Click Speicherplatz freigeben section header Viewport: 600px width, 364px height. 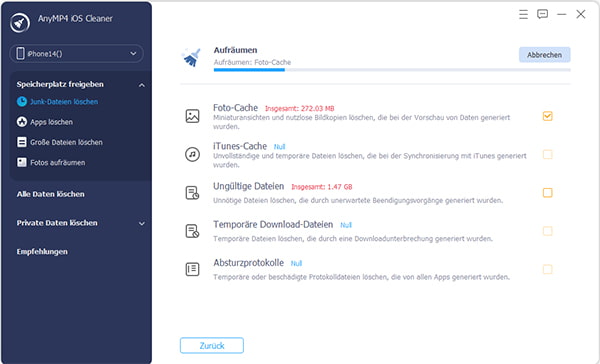click(x=60, y=84)
